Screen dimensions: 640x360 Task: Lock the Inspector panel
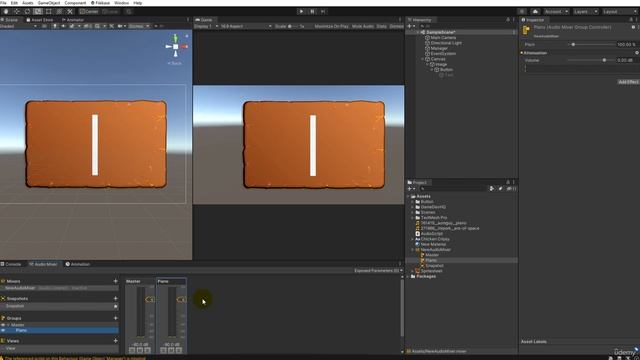pyautogui.click(x=631, y=20)
